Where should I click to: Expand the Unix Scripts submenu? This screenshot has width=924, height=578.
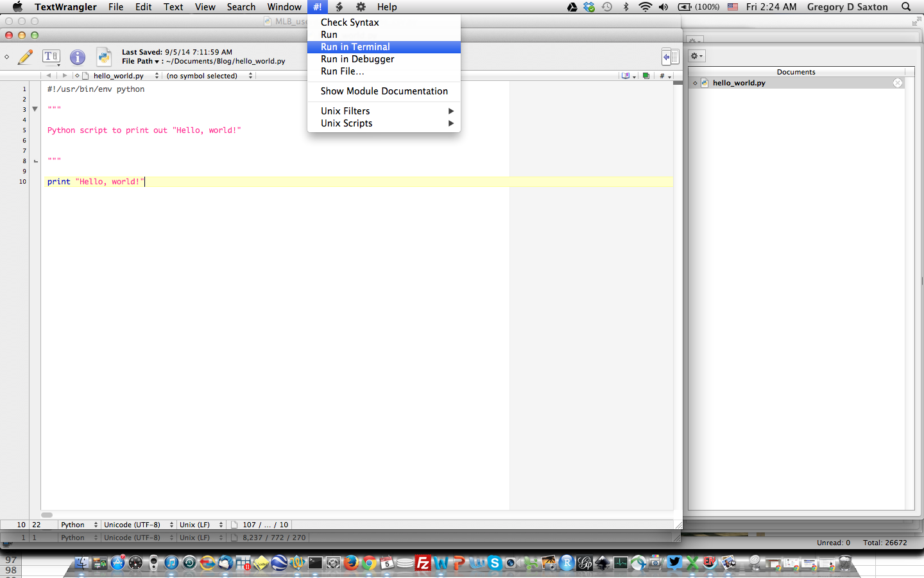coord(384,123)
